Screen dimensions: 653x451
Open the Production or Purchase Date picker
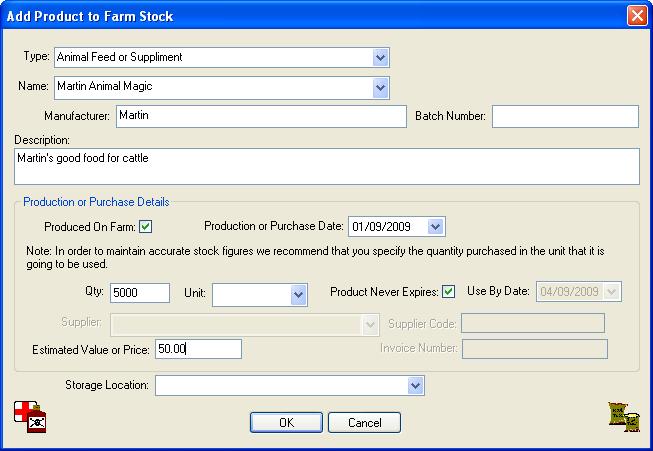point(435,226)
